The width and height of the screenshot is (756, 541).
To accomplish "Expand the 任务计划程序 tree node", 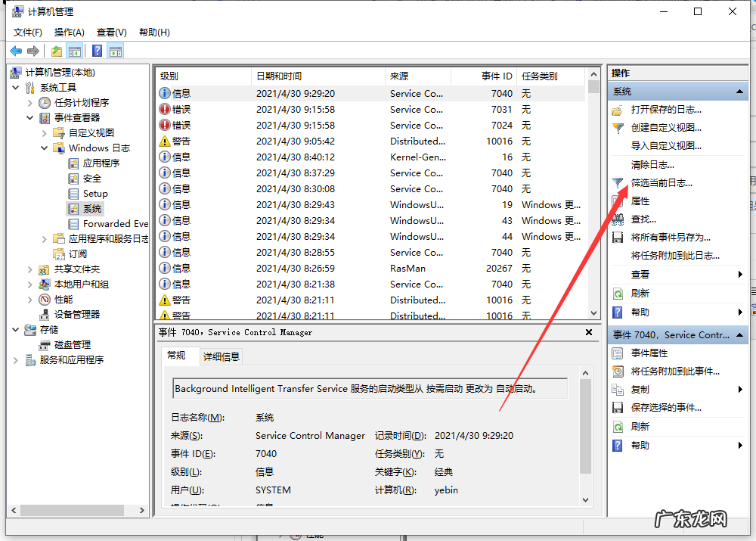I will tap(29, 103).
